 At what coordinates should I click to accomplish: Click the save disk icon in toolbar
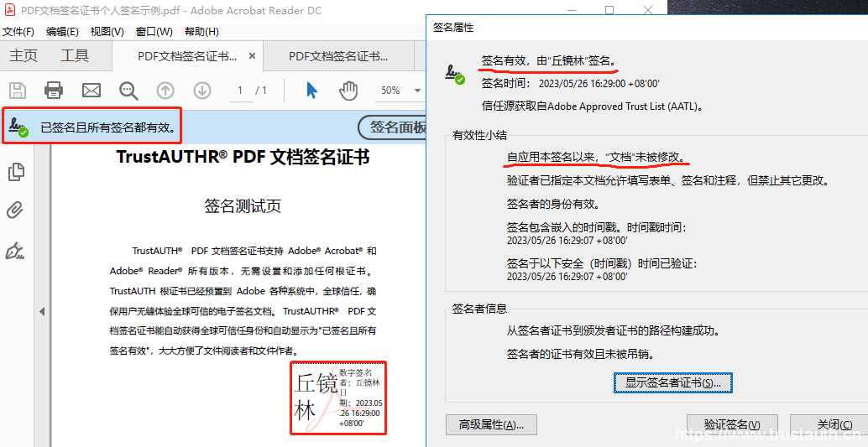click(18, 91)
